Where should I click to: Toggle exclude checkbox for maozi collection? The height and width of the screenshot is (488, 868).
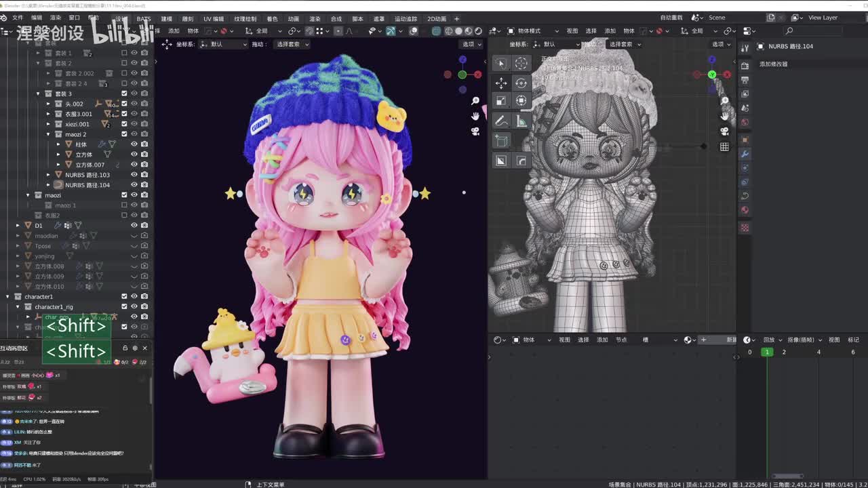point(124,195)
